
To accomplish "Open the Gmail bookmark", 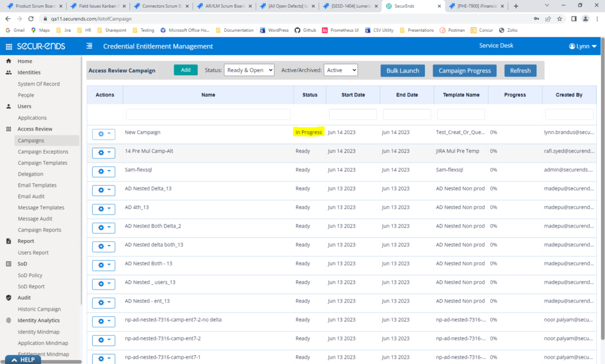I will (15, 30).
